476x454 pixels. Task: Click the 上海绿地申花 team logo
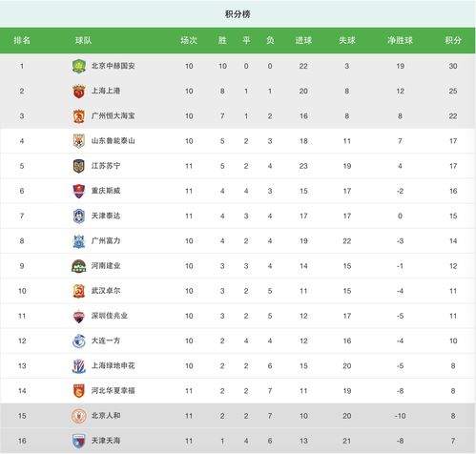point(79,366)
